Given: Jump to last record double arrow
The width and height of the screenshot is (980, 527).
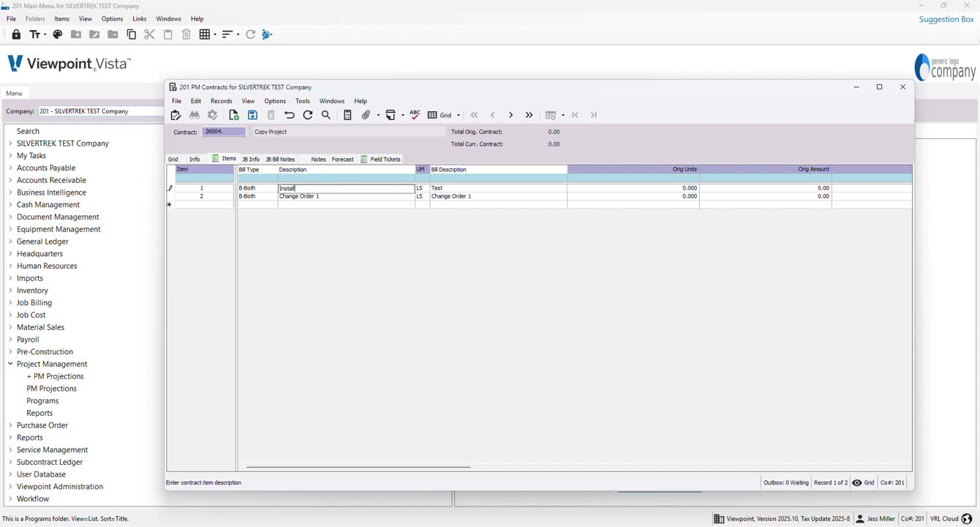Looking at the screenshot, I should (529, 115).
